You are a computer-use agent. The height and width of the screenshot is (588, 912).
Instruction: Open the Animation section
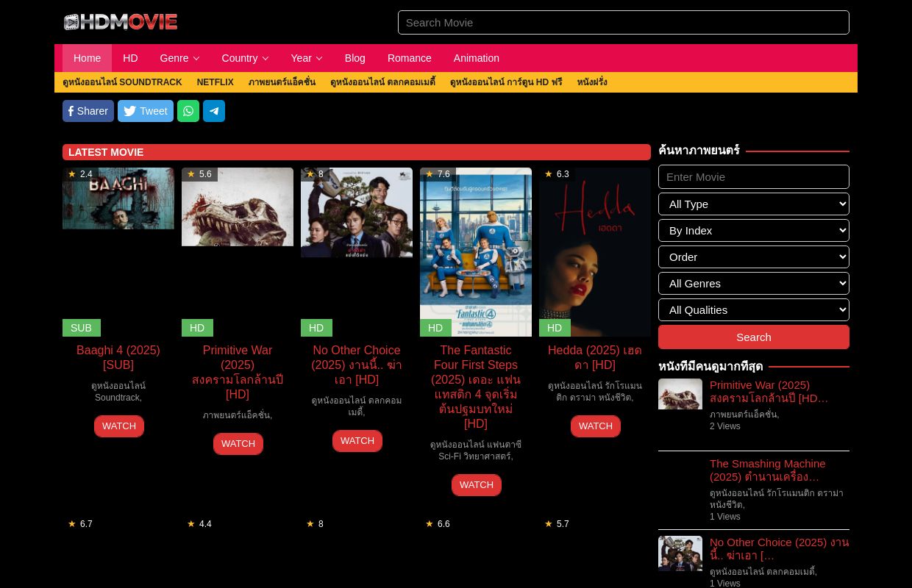click(476, 58)
